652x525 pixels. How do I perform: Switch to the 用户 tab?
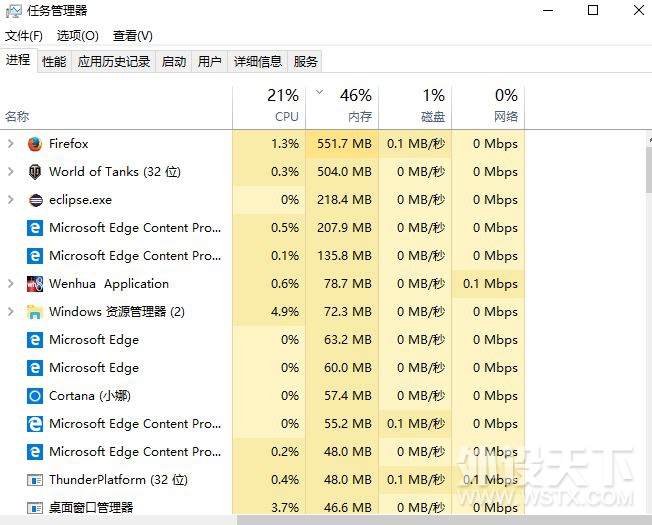pyautogui.click(x=210, y=62)
